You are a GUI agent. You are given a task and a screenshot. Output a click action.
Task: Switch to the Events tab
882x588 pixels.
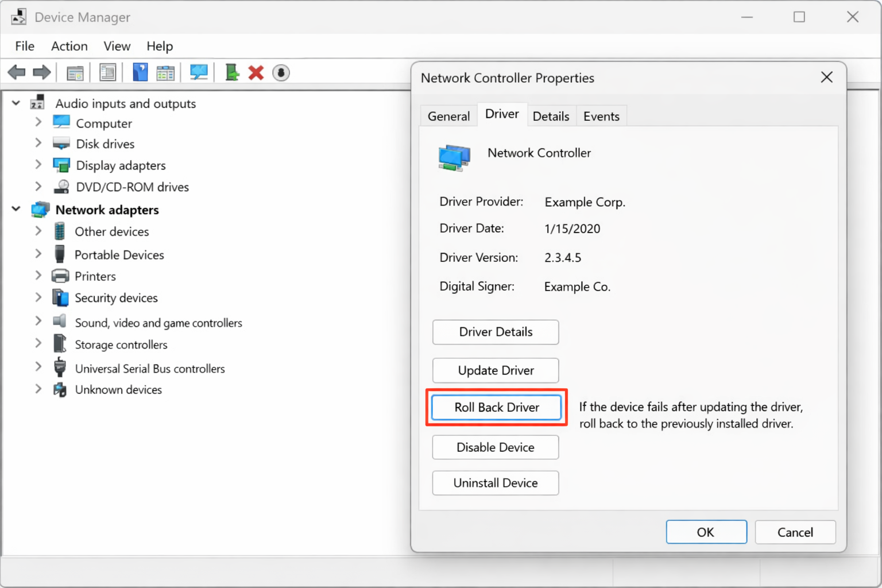(x=601, y=115)
